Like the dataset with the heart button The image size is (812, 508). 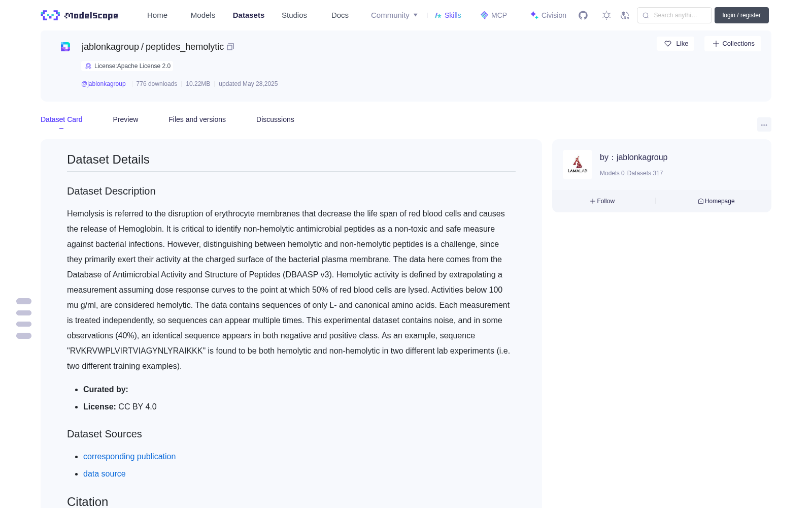(675, 44)
